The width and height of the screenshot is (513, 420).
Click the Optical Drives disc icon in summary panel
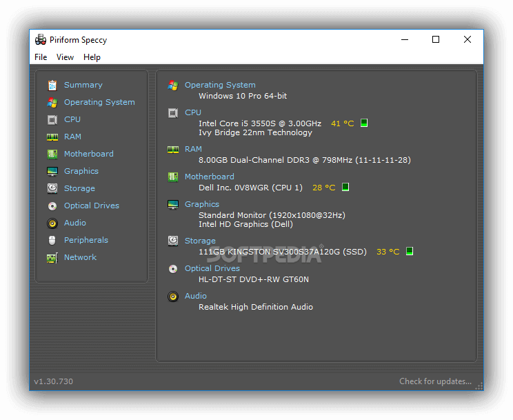(173, 269)
